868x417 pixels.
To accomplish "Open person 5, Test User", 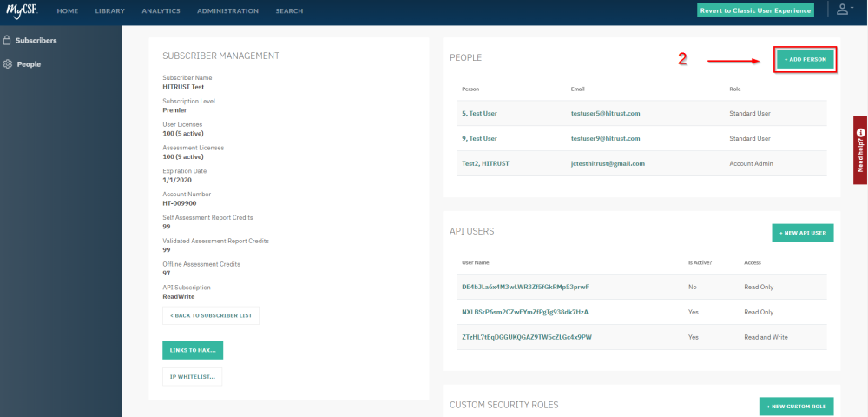I will pos(479,114).
